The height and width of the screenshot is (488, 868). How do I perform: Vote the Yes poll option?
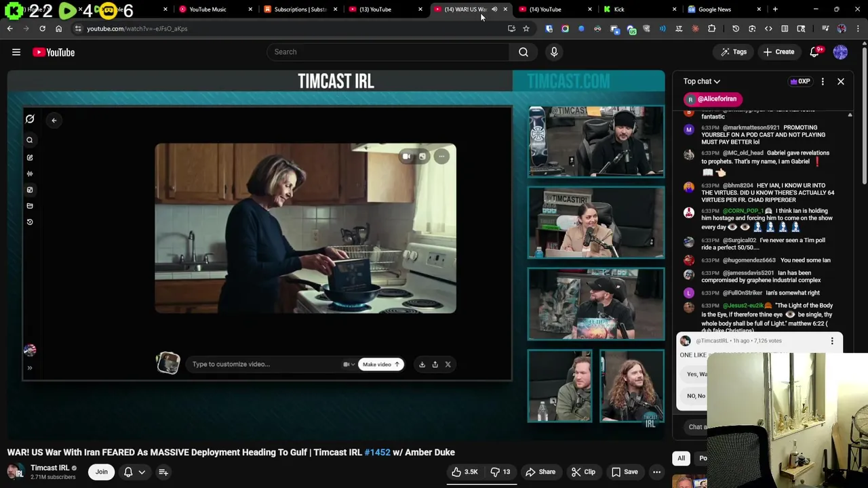click(x=693, y=374)
